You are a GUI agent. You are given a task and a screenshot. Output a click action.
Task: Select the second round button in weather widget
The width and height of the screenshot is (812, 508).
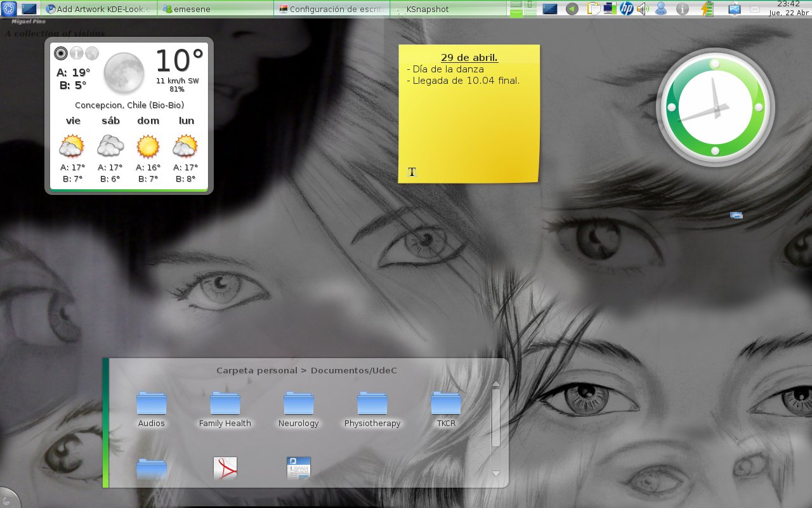click(x=77, y=53)
